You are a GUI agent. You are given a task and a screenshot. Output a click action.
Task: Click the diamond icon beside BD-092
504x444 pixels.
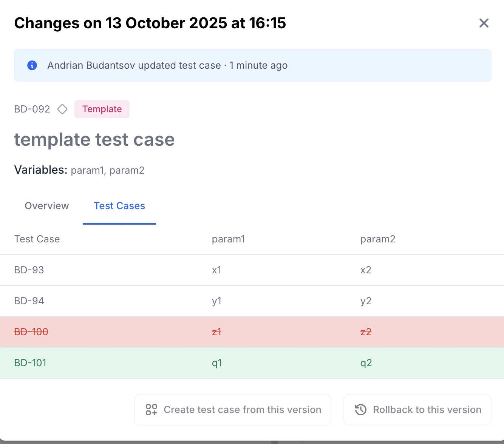click(62, 109)
